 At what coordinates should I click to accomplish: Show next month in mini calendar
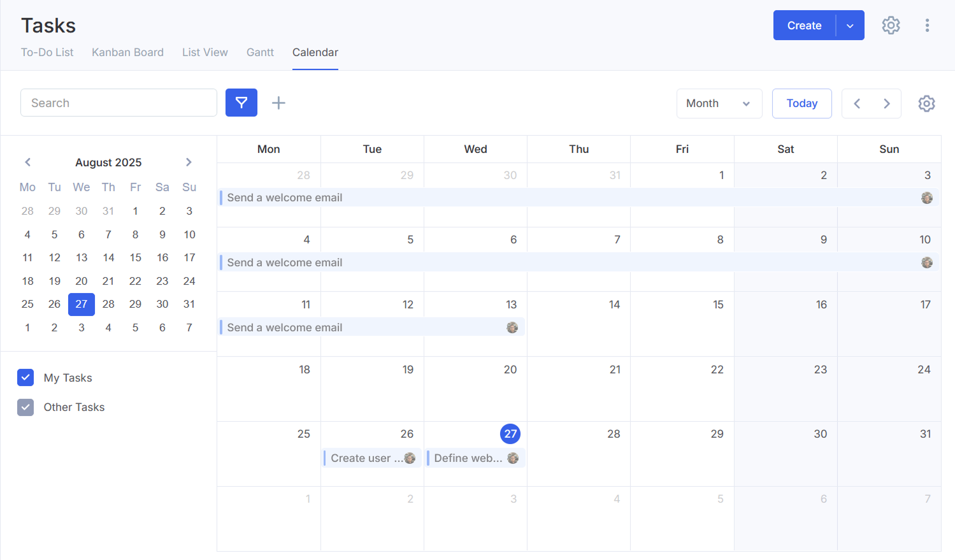189,162
